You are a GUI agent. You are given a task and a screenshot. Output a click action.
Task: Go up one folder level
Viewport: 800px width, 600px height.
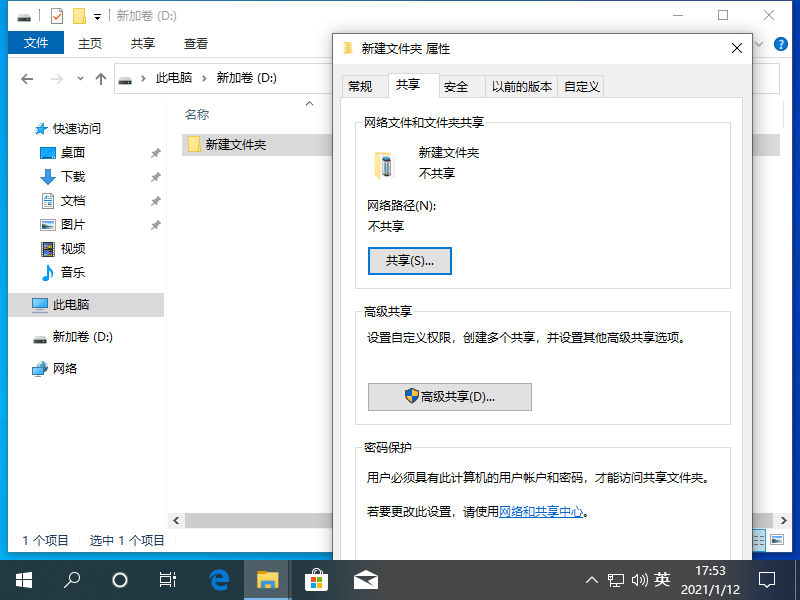(100, 79)
